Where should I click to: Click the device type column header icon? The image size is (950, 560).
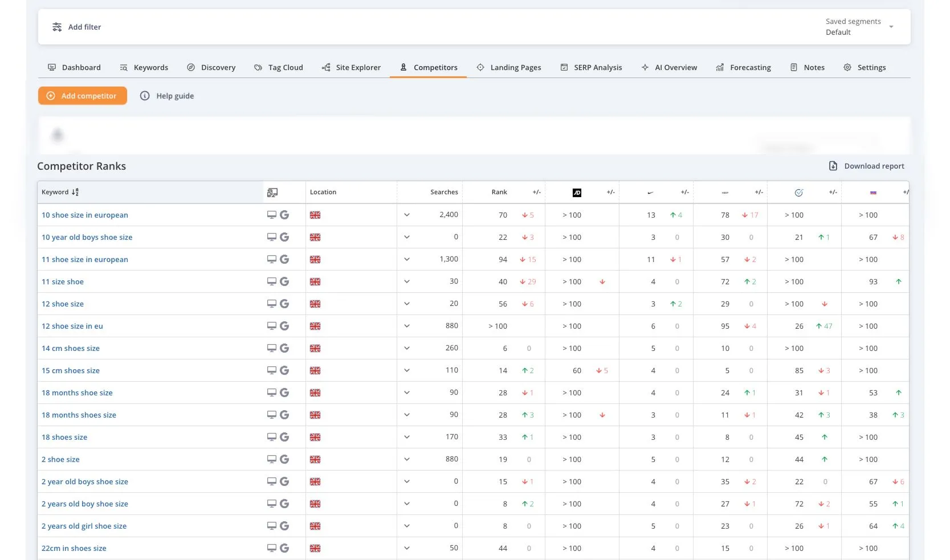[272, 193]
